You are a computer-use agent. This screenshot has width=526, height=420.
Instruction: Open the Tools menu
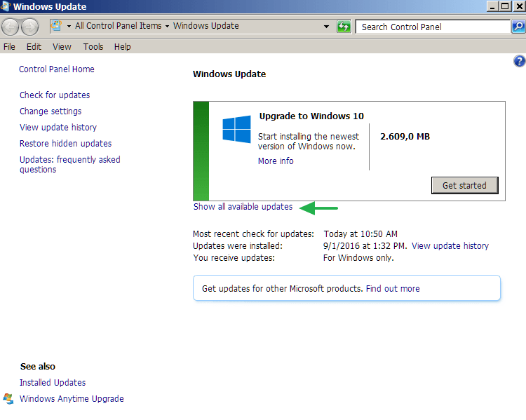pos(93,47)
